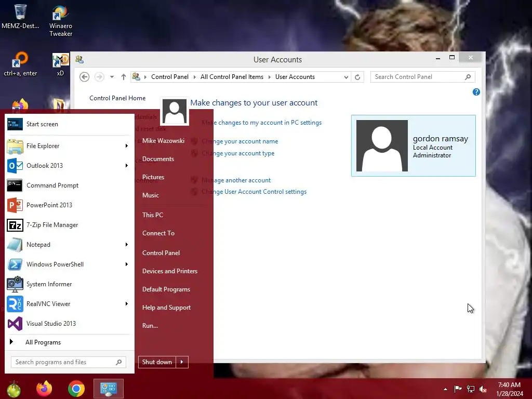Open the Recycle Bin MEMZ-Dest desktop icon
The image size is (532, 399).
tap(20, 16)
